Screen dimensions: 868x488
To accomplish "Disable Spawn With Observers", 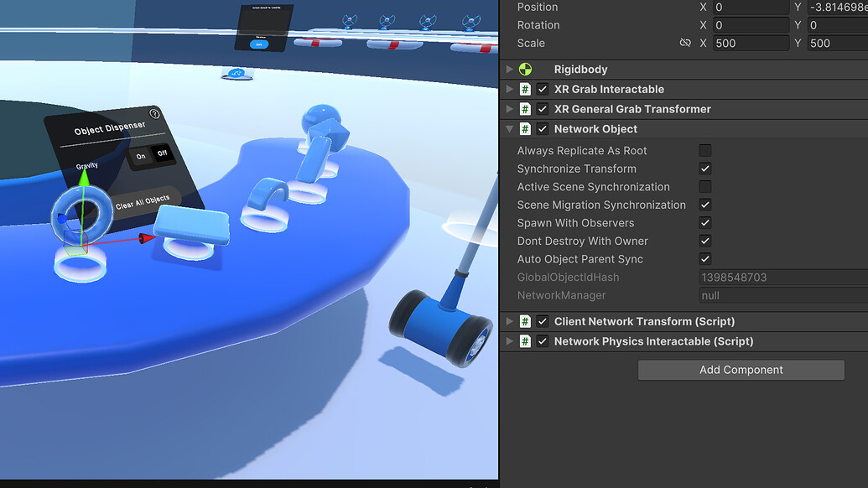I will 705,222.
